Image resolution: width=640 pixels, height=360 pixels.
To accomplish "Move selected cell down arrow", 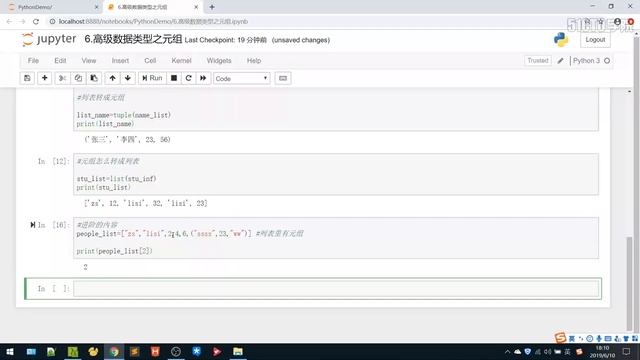I will (128, 78).
